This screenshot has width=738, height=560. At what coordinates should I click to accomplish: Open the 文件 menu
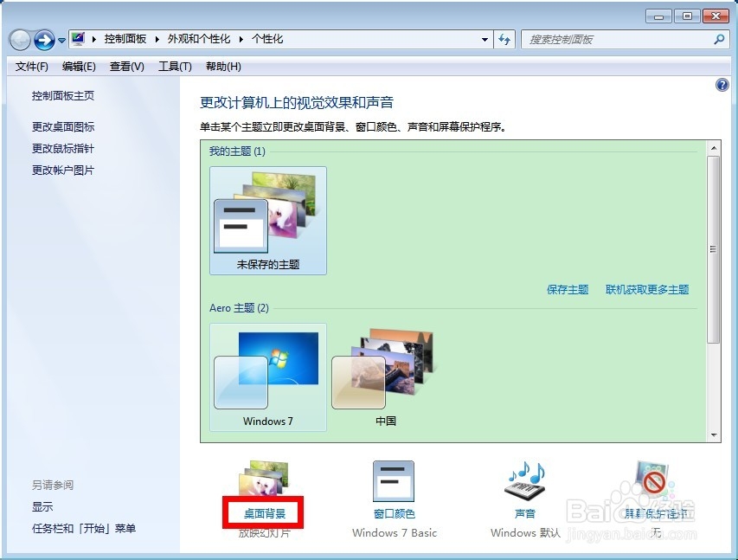click(32, 66)
